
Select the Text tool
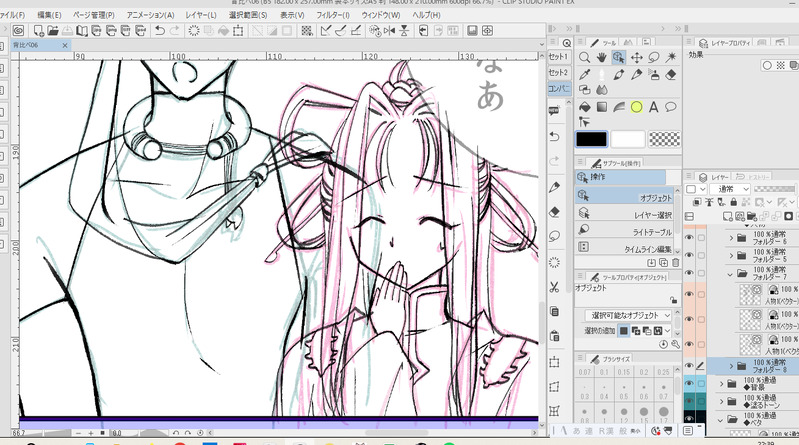tap(654, 107)
